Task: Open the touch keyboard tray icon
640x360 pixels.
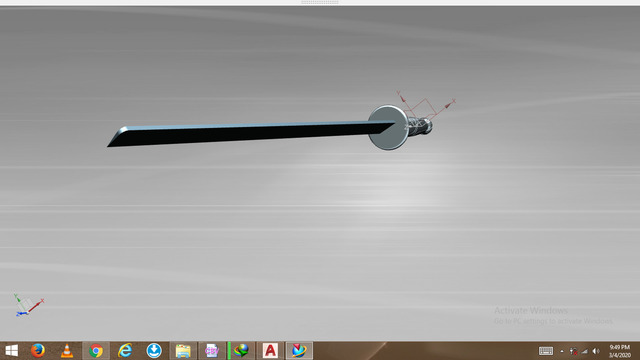Action: coord(546,351)
